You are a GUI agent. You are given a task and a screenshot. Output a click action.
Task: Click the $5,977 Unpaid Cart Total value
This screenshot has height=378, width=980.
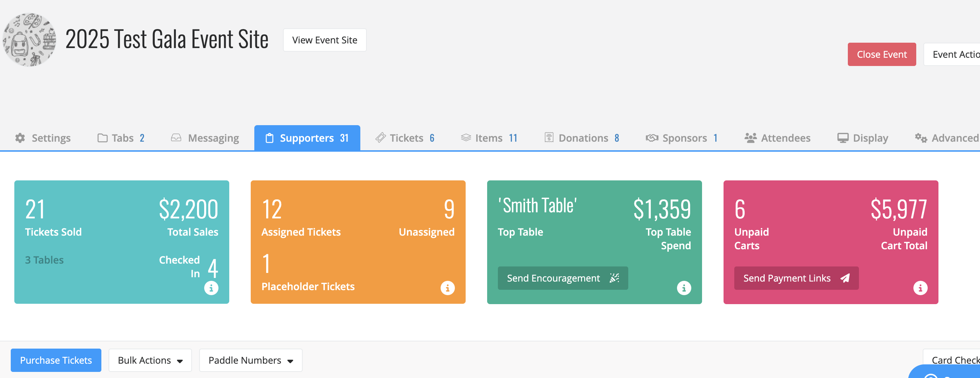pyautogui.click(x=899, y=209)
